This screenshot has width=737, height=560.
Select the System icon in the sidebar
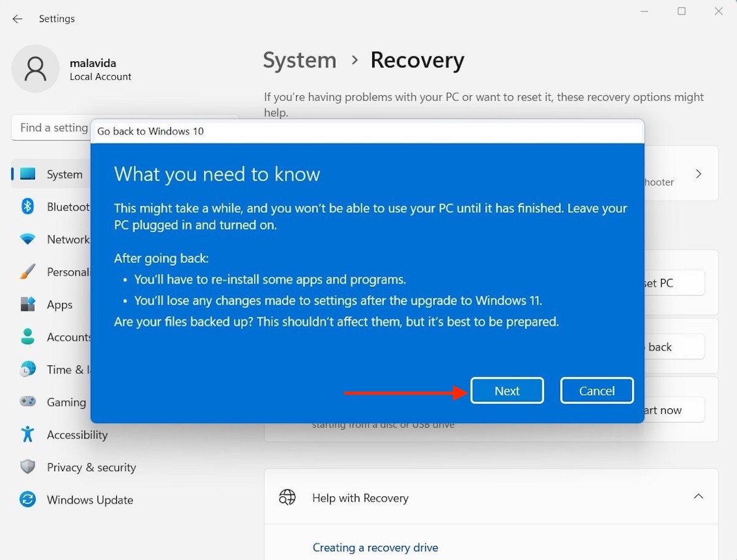pos(28,174)
